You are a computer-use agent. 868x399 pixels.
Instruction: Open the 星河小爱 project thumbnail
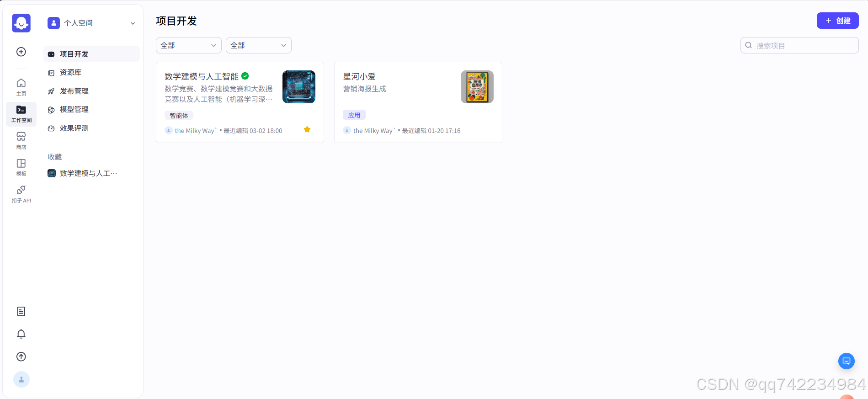[477, 87]
